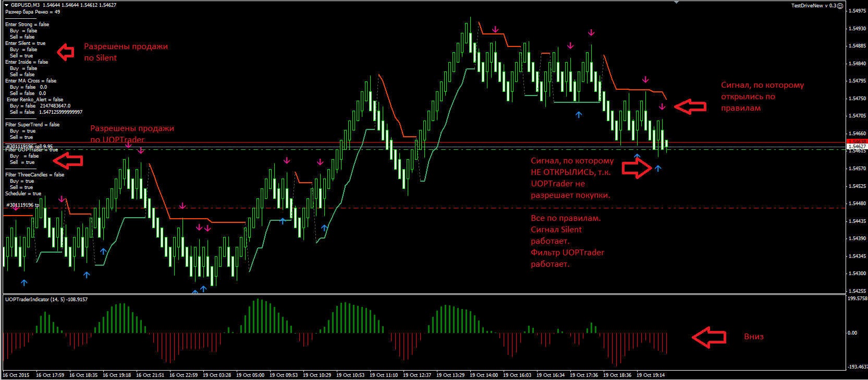Image resolution: width=868 pixels, height=380 pixels.
Task: Click the gray chart shift triangle marker
Action: [676, 3]
